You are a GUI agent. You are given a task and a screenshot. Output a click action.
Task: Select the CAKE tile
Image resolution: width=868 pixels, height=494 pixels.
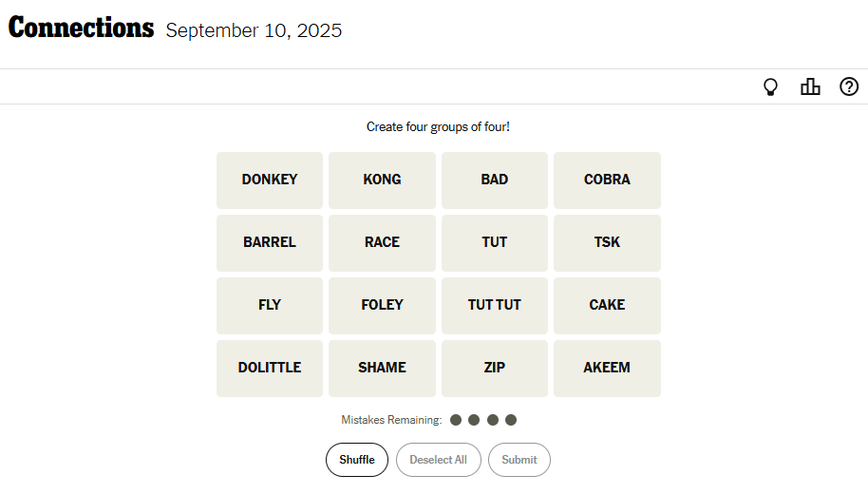[x=607, y=305]
